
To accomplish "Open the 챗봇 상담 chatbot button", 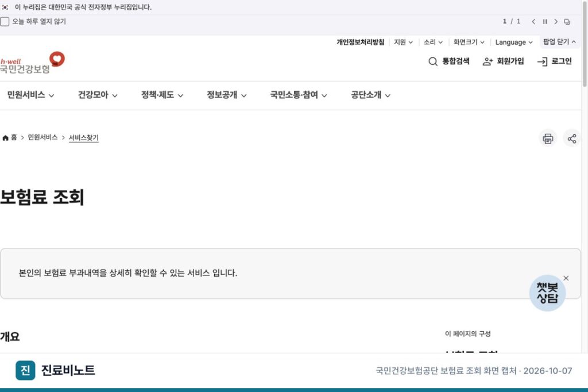I will coord(547,293).
